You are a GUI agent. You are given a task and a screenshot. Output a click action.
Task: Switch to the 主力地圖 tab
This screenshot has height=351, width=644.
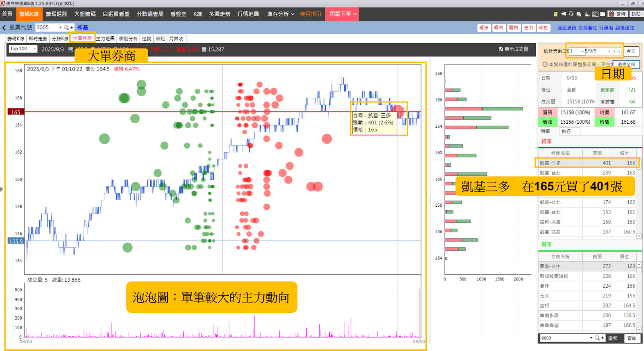pos(105,39)
